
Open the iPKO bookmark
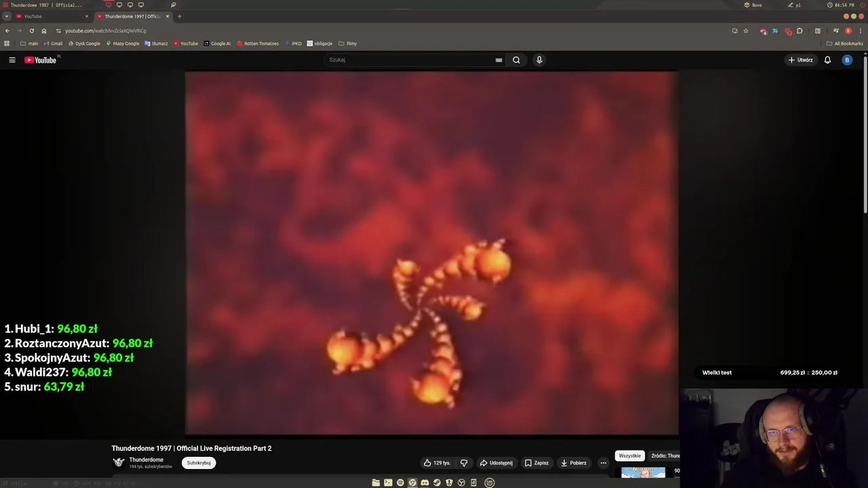click(294, 43)
